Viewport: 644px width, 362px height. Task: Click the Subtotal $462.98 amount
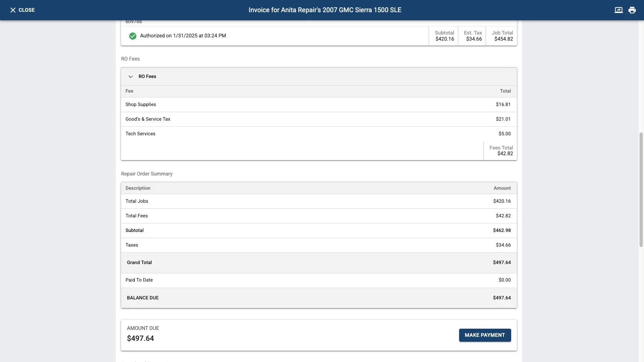pos(502,230)
